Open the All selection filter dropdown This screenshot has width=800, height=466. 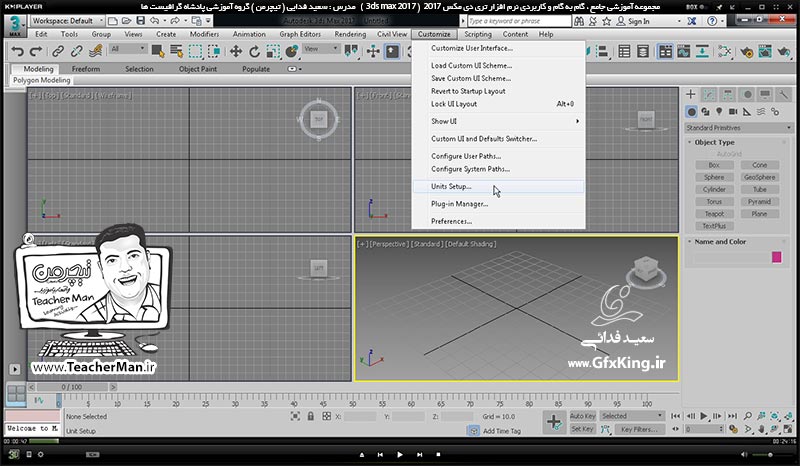pyautogui.click(x=128, y=49)
